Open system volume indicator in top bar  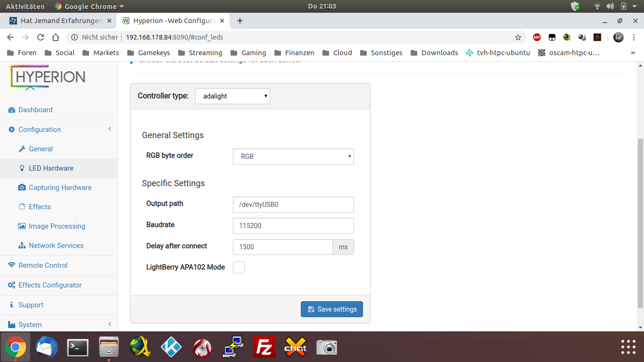coord(610,7)
